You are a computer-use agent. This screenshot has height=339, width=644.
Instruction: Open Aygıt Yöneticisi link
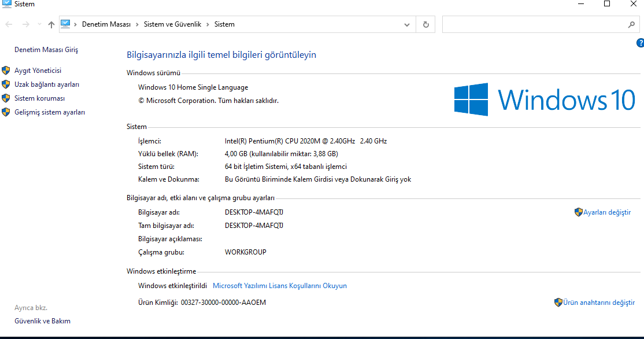38,70
